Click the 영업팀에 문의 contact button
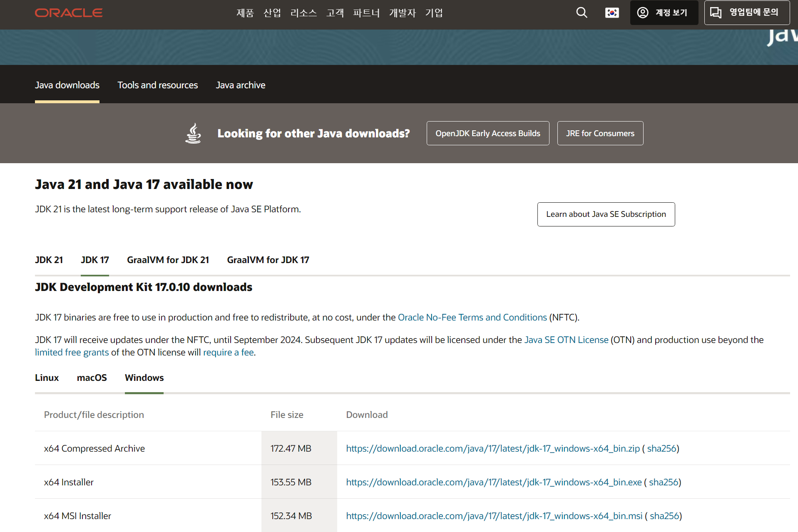798x532 pixels. tap(747, 12)
